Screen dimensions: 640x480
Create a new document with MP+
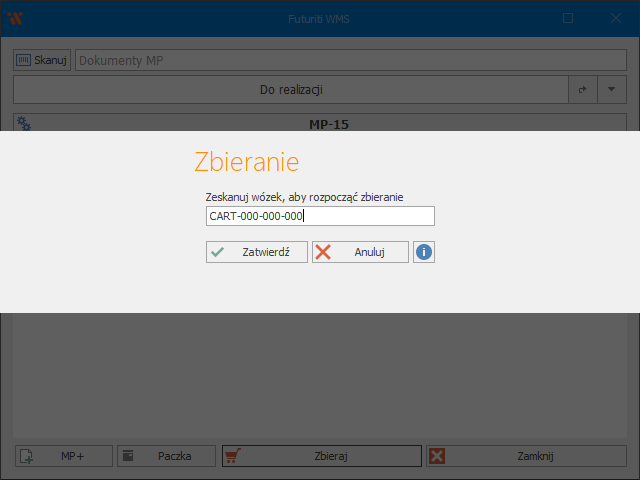[64, 456]
